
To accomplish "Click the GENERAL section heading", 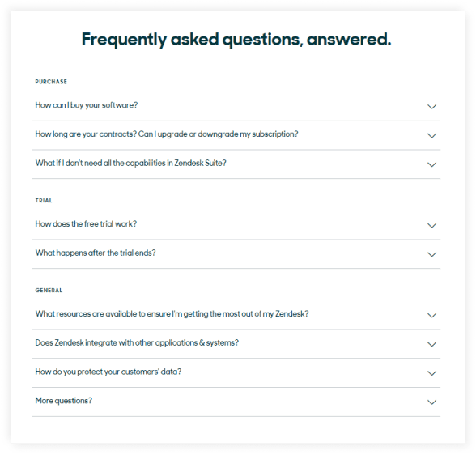I will click(x=49, y=291).
